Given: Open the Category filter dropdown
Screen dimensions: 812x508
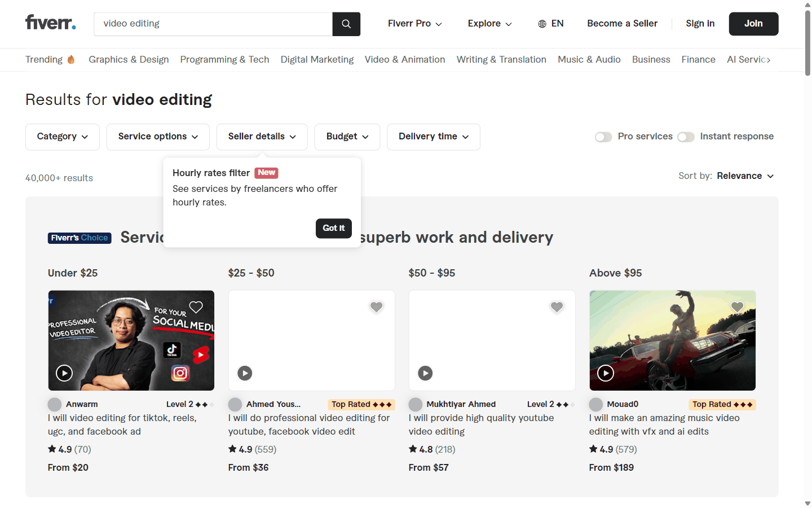Looking at the screenshot, I should click(63, 137).
